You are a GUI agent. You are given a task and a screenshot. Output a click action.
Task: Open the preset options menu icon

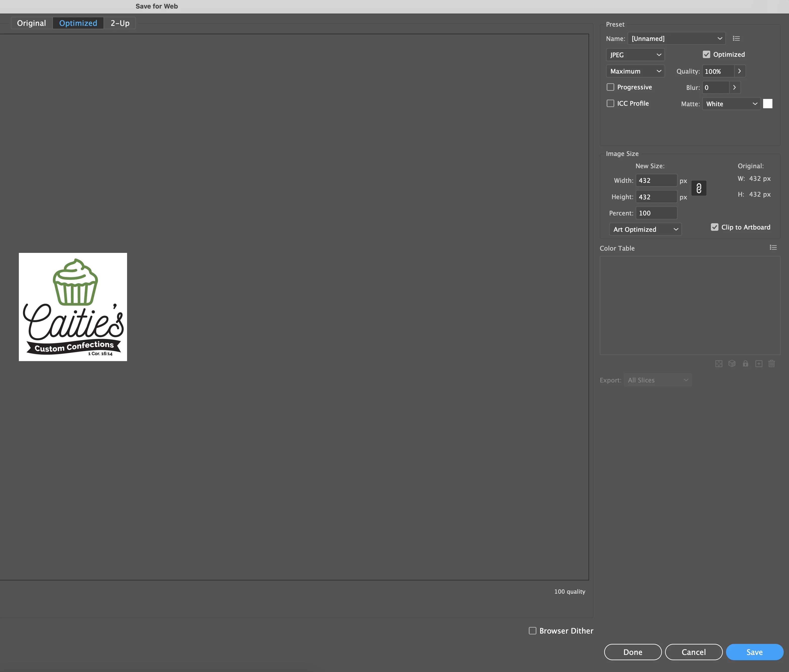(736, 38)
